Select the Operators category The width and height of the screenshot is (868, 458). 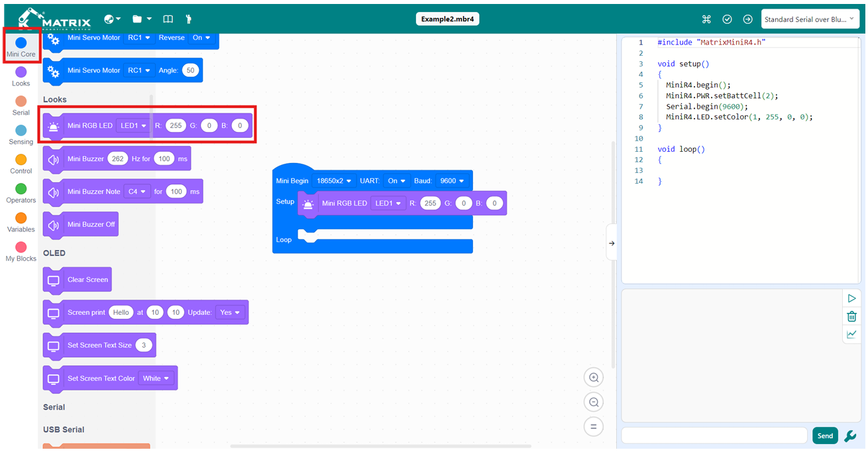[21, 193]
